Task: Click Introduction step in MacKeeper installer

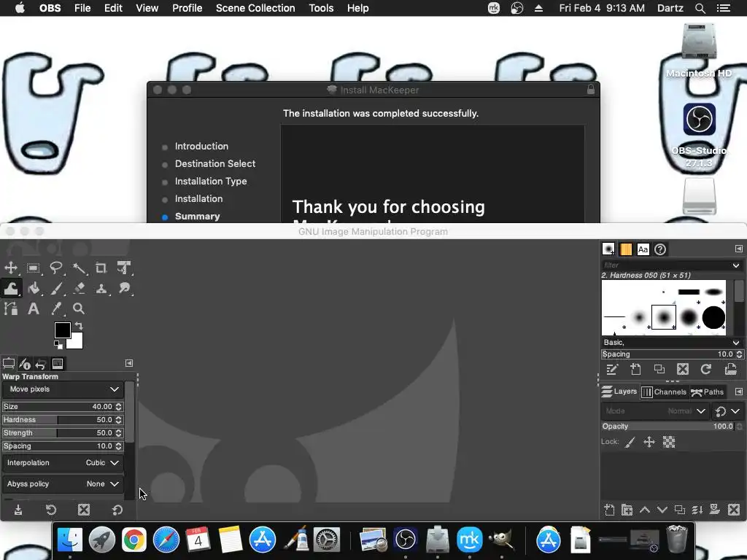Action: [x=201, y=146]
